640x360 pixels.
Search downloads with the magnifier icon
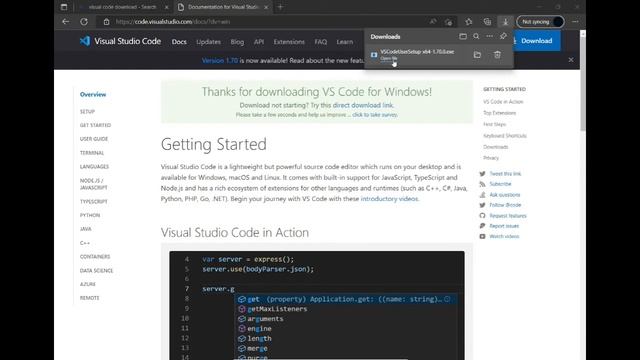(476, 36)
